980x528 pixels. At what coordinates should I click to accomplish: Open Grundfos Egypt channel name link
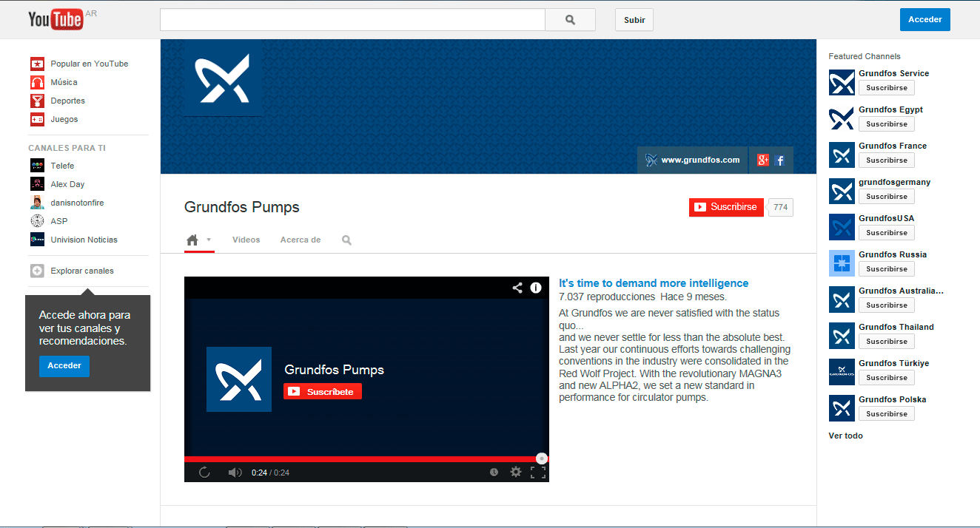coord(890,109)
